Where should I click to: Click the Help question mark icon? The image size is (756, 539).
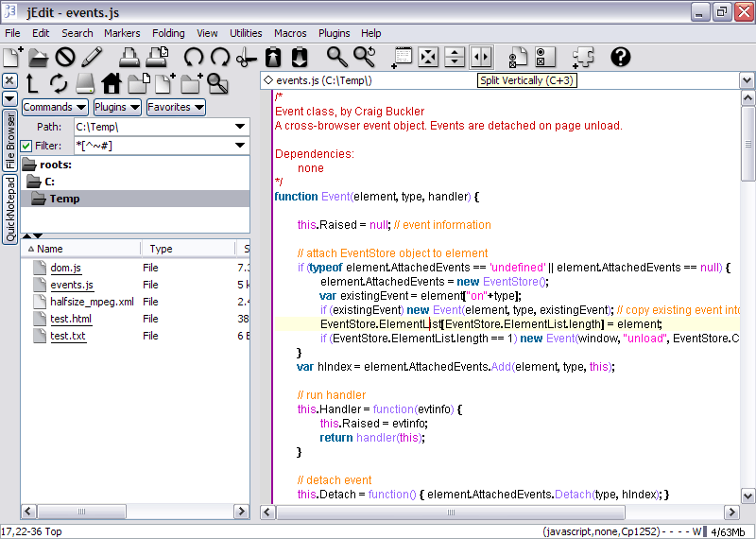coord(621,57)
